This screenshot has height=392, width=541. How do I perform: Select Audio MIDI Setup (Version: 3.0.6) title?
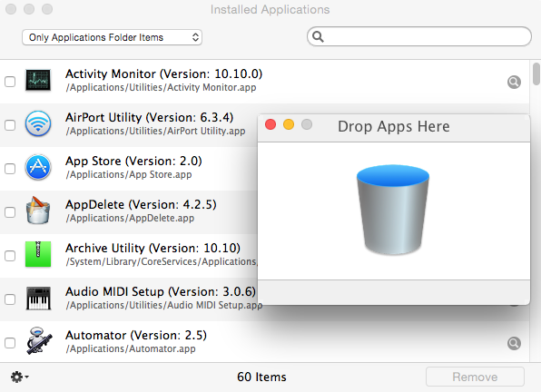click(161, 291)
